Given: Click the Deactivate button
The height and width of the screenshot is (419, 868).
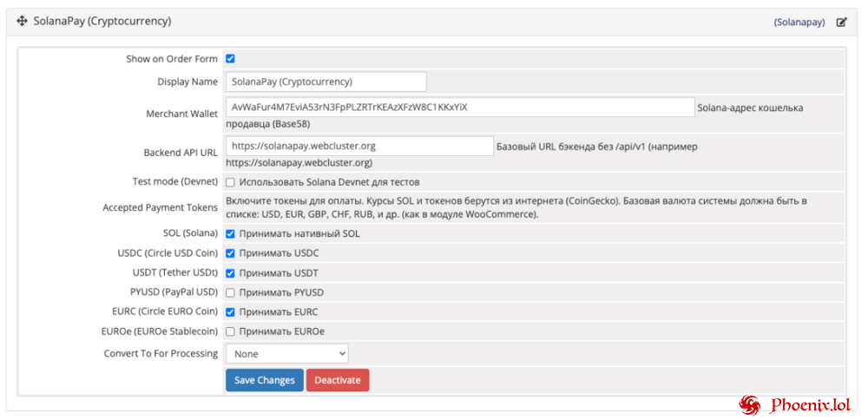Looking at the screenshot, I should (x=338, y=380).
